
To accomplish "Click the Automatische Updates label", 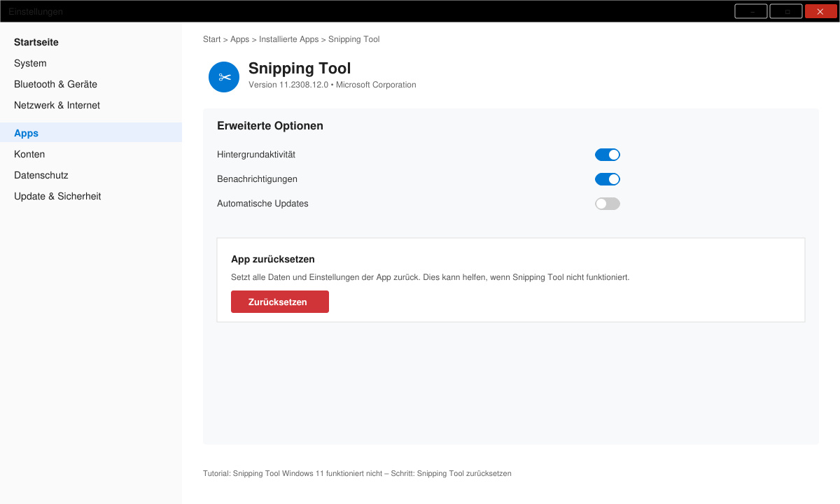I will [x=262, y=204].
